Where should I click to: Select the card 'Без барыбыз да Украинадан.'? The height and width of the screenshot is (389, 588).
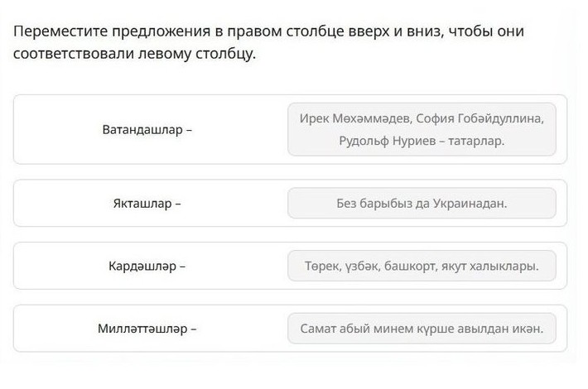point(422,203)
